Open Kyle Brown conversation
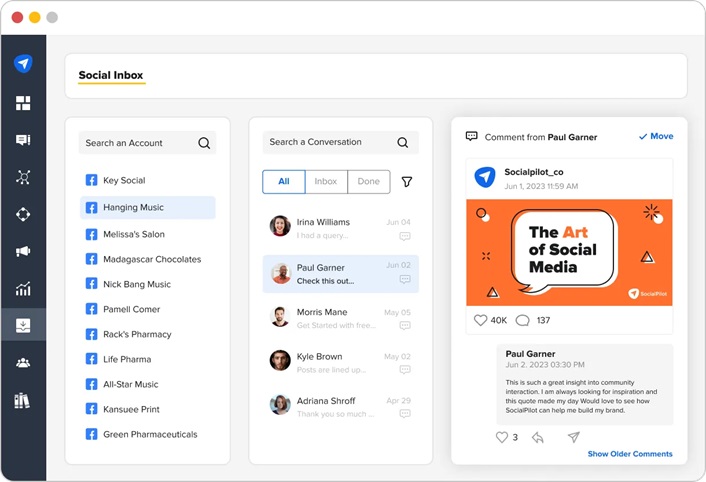 click(x=340, y=363)
